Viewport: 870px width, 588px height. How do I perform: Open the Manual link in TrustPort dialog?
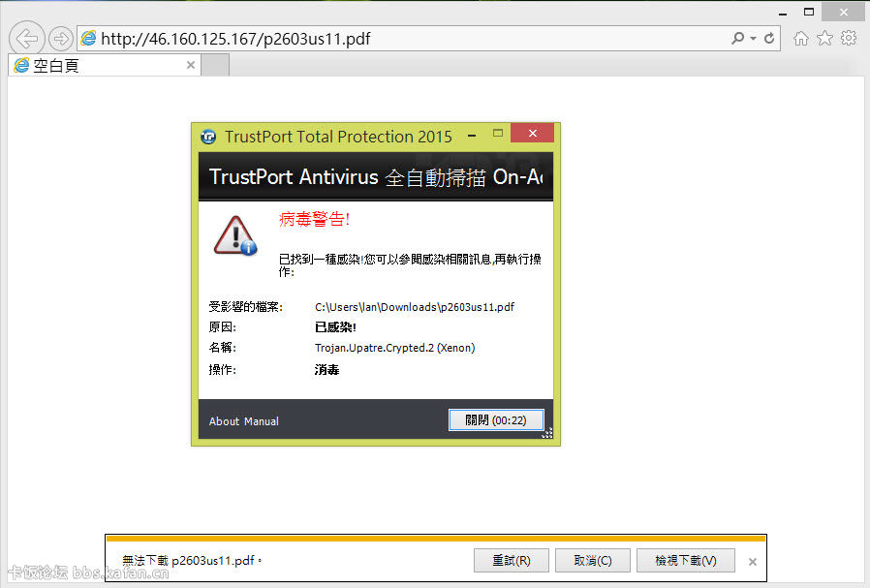pos(262,421)
